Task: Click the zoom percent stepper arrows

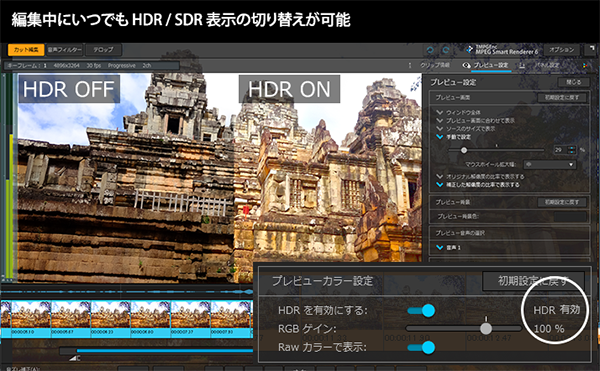Action: pos(572,150)
